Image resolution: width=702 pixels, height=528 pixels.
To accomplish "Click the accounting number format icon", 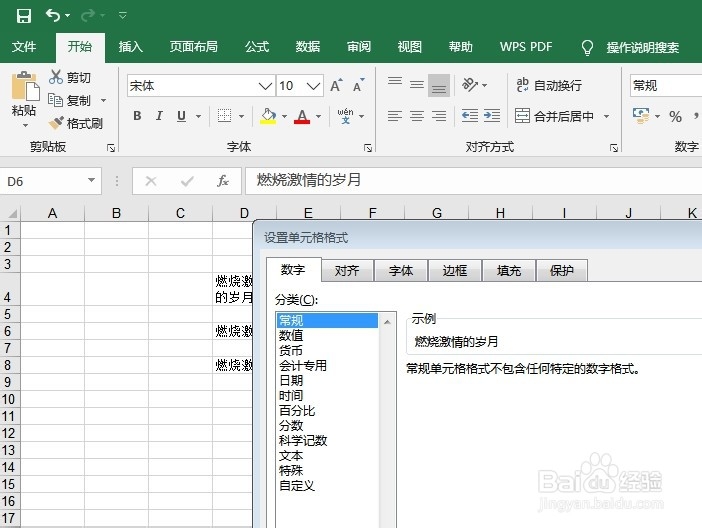I will (x=641, y=116).
